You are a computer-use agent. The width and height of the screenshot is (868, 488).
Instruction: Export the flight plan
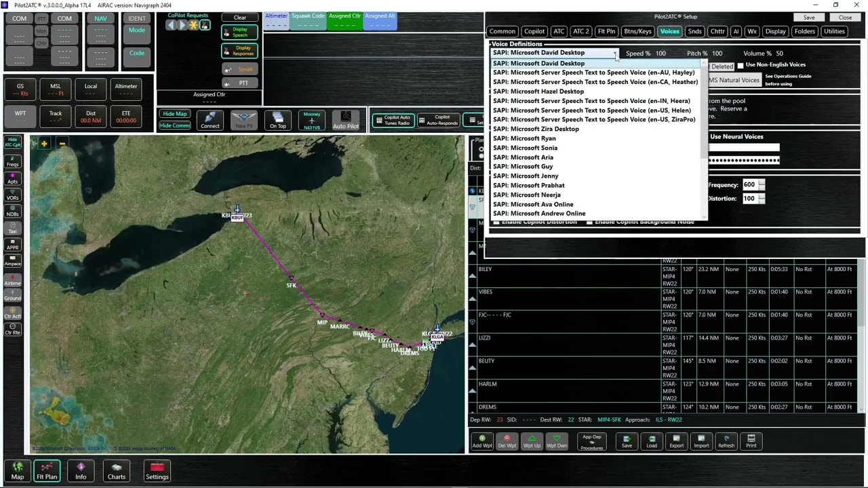pyautogui.click(x=677, y=441)
